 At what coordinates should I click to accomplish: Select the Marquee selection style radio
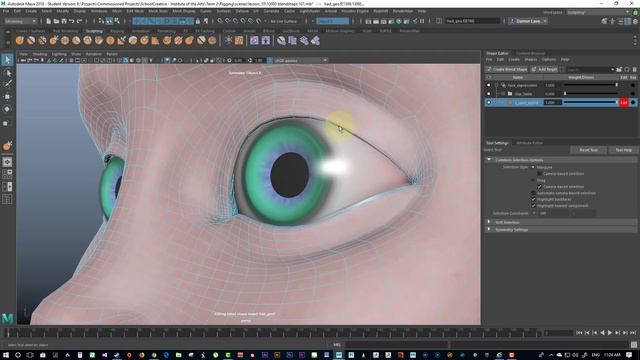[x=533, y=167]
